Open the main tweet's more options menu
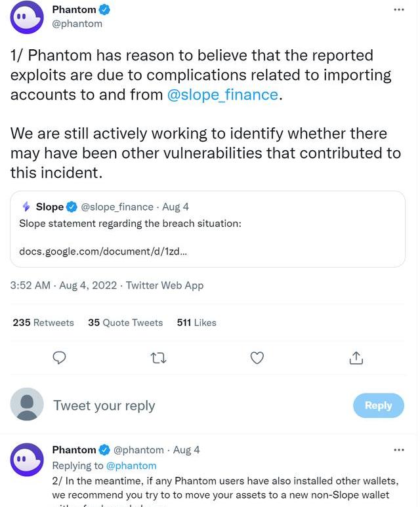The height and width of the screenshot is (507, 420). point(399,10)
